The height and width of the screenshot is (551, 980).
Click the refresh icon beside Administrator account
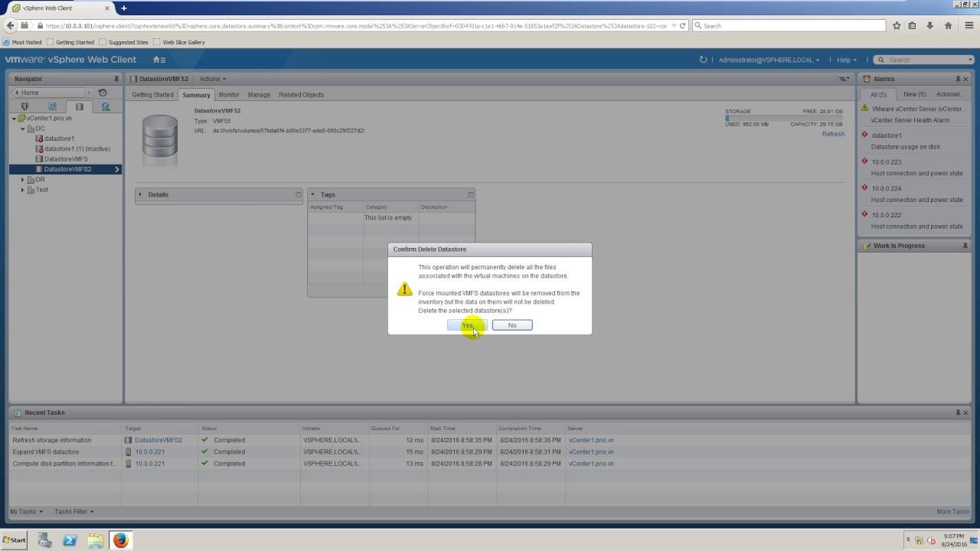pos(703,60)
